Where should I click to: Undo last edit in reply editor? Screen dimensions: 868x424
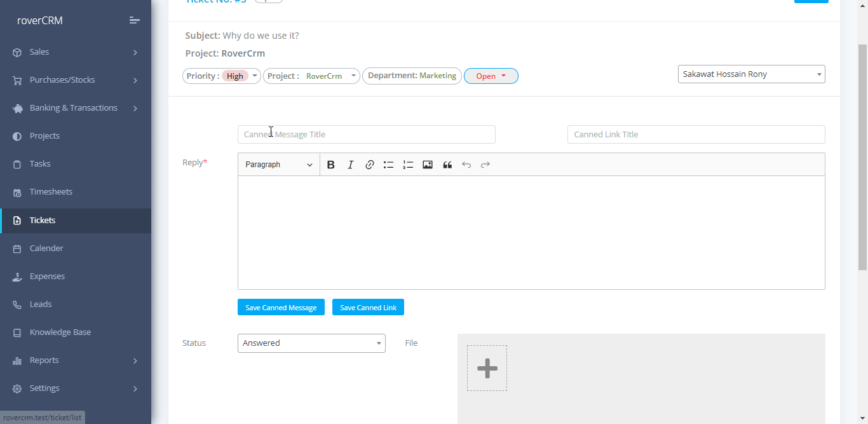tap(466, 165)
